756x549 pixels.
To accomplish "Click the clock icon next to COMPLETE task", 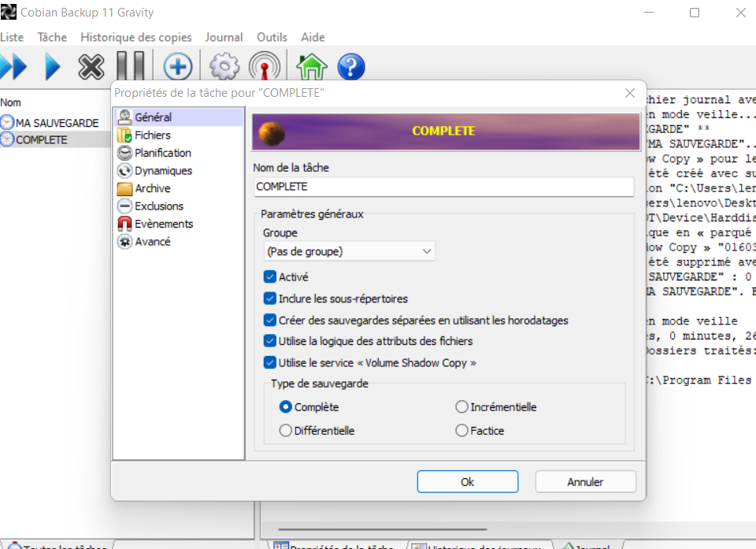I will tap(7, 139).
